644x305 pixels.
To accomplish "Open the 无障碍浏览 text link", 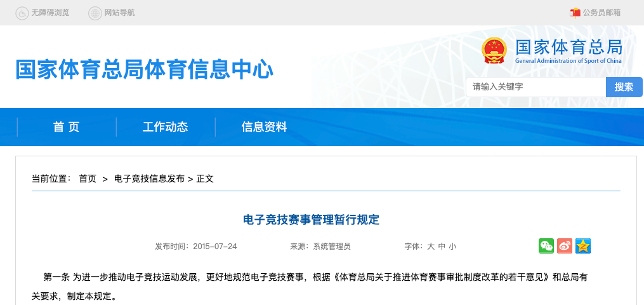I will pos(50,13).
